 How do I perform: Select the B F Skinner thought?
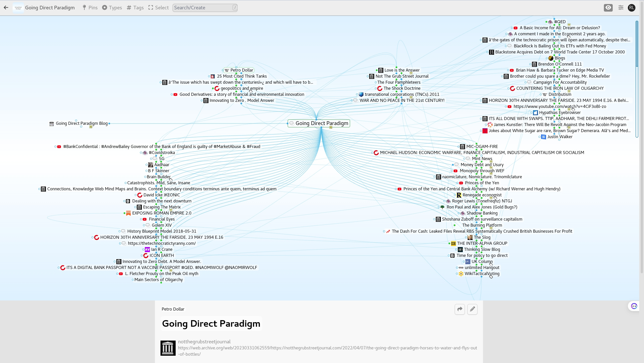pyautogui.click(x=158, y=171)
